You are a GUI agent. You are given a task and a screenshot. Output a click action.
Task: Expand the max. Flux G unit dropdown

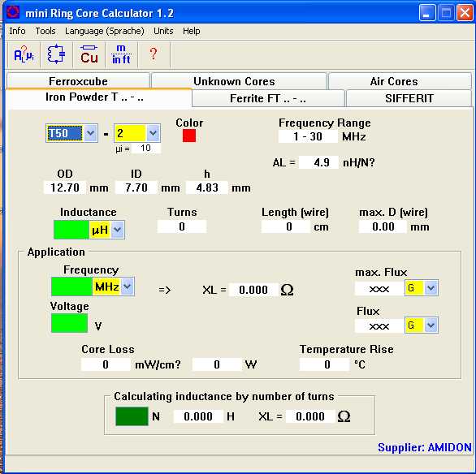[431, 288]
